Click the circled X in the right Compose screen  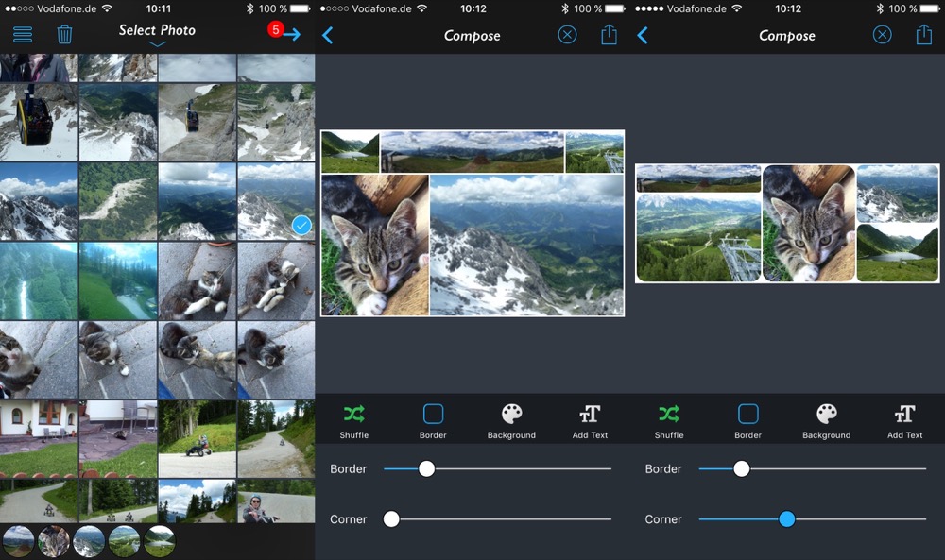click(882, 35)
